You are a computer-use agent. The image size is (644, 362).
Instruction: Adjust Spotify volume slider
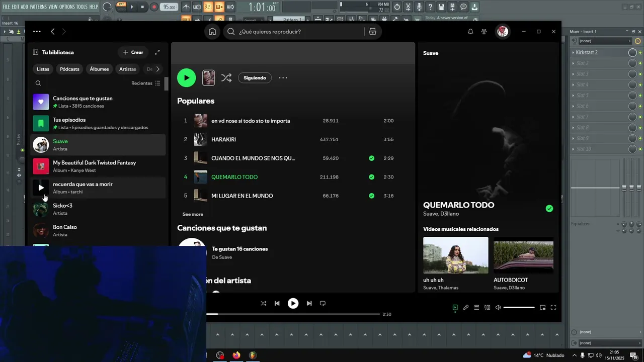[x=519, y=308]
